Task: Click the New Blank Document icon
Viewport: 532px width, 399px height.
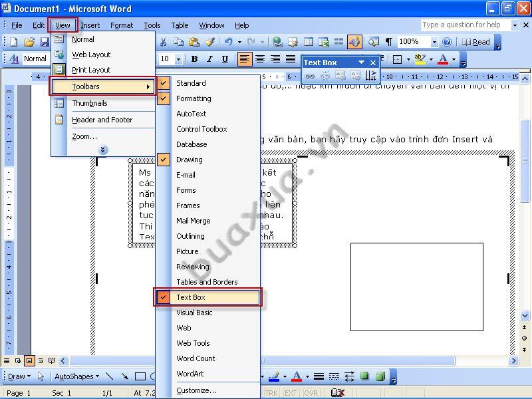Action: tap(14, 42)
